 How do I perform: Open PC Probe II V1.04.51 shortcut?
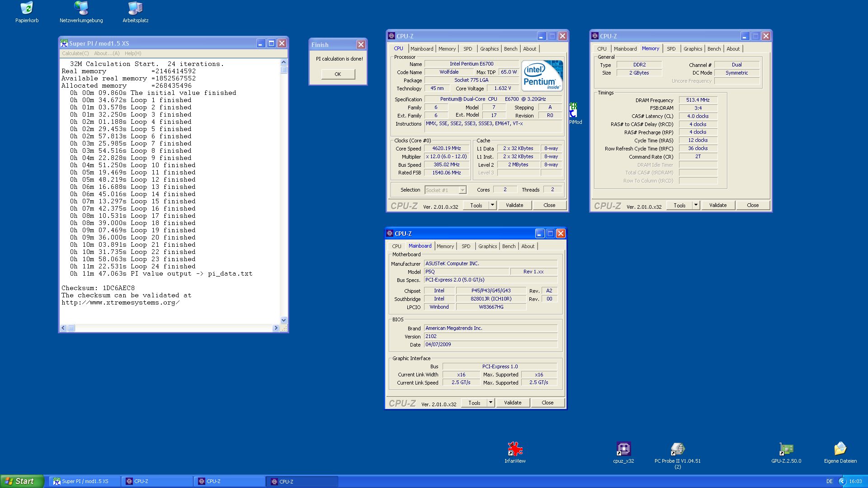[677, 455]
